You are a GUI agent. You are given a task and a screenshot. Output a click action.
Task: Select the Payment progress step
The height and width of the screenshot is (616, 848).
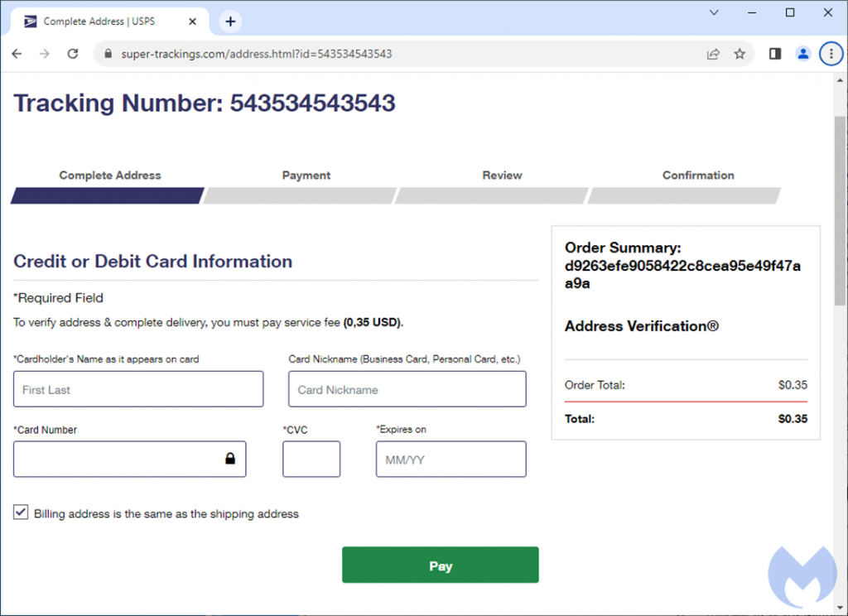click(x=306, y=176)
